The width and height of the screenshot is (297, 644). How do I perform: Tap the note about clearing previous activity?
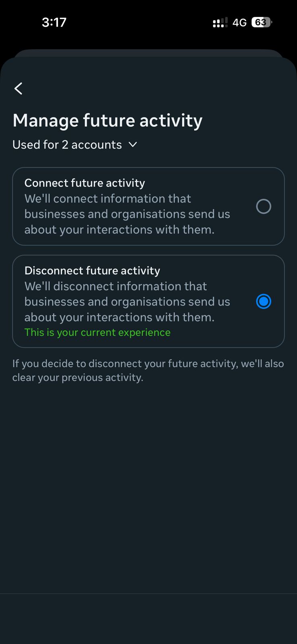pos(148,370)
